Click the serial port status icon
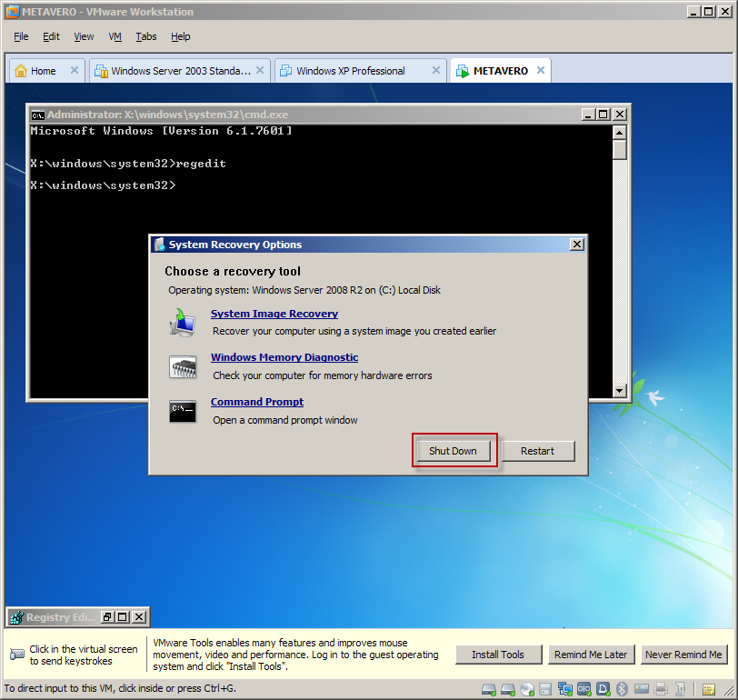738x700 pixels. pyautogui.click(x=584, y=689)
